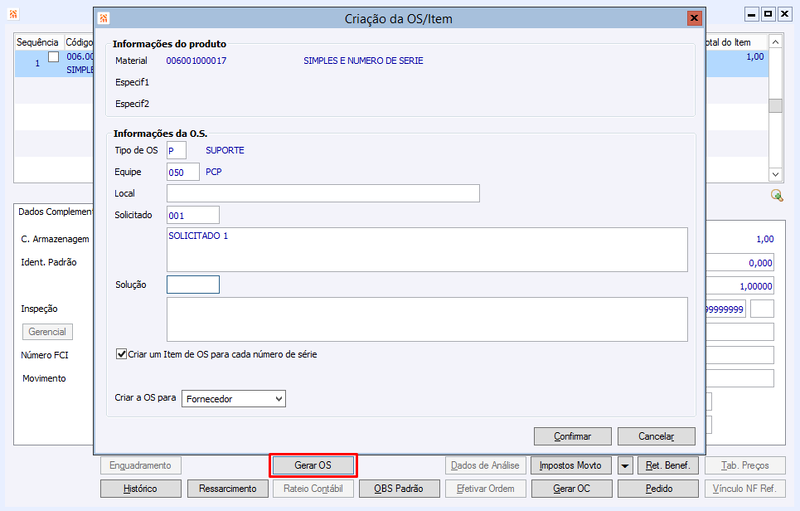Click the Tab. Preços button

745,466
